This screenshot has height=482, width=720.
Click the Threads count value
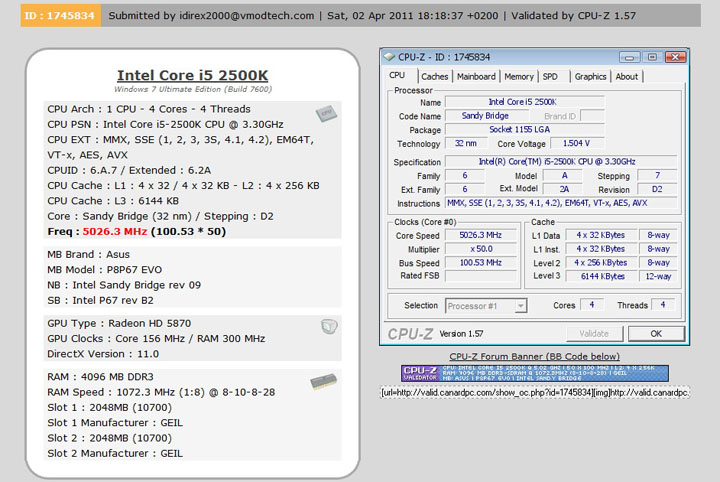(663, 304)
